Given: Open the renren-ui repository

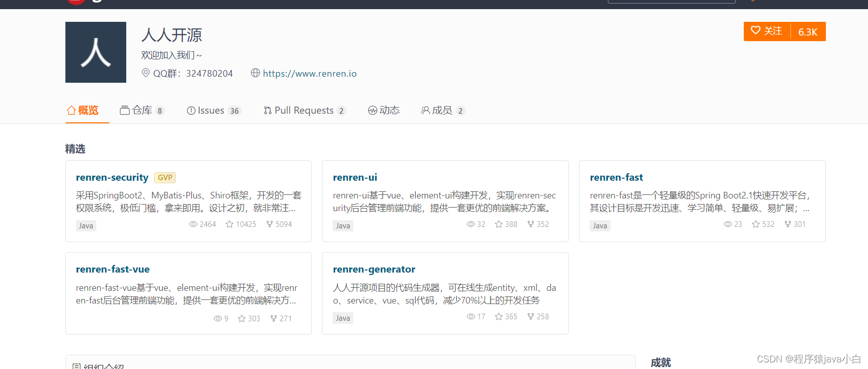Looking at the screenshot, I should coord(355,177).
